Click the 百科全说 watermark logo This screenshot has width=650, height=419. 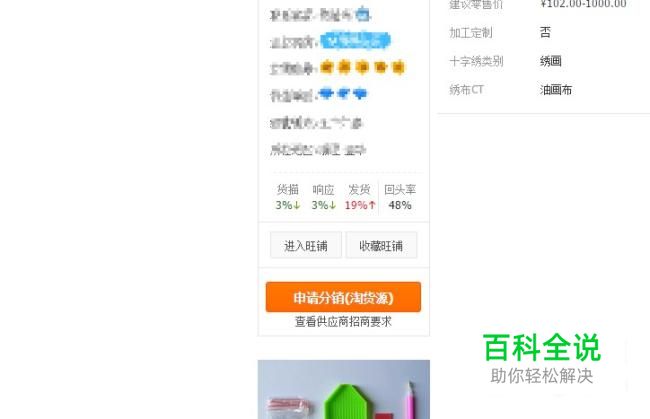[x=542, y=359]
